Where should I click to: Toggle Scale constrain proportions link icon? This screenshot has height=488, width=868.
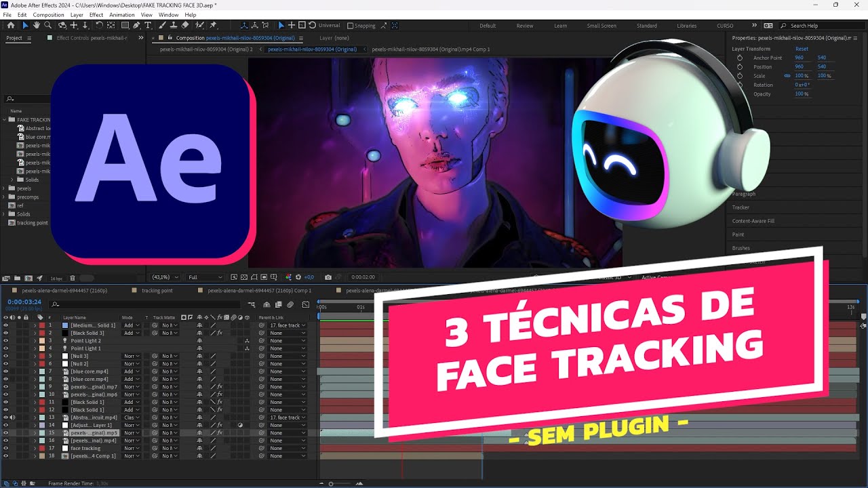pos(787,76)
